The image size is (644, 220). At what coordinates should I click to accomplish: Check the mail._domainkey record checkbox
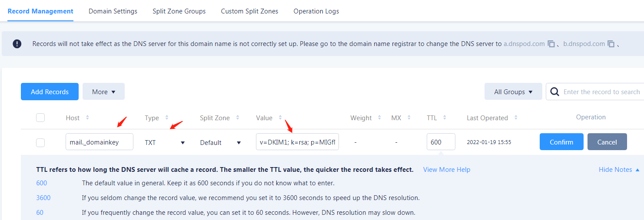click(40, 142)
